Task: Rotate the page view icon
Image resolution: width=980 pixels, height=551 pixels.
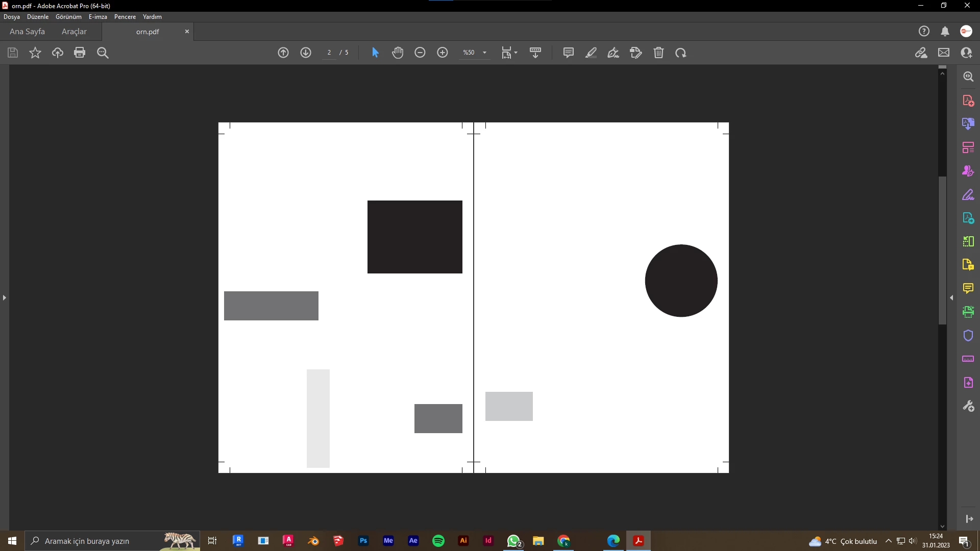Action: [681, 53]
